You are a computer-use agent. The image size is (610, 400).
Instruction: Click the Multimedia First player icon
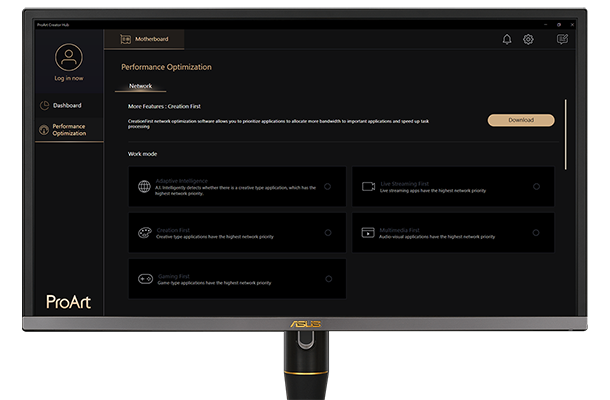click(368, 233)
